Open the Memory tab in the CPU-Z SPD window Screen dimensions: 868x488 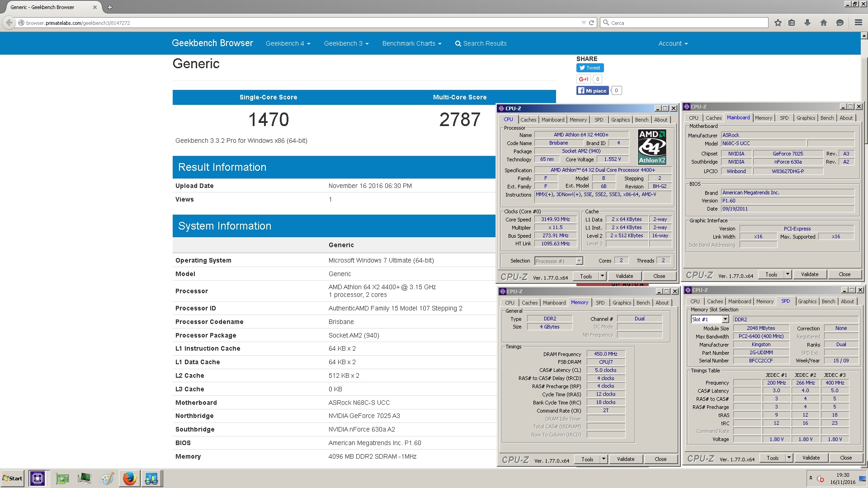764,301
